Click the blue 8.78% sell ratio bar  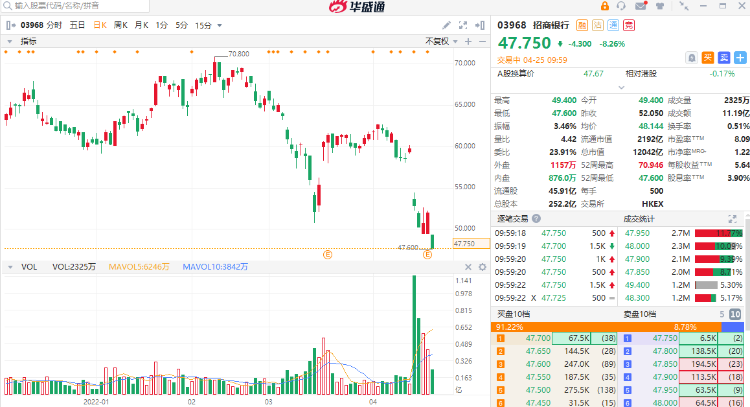[732, 328]
